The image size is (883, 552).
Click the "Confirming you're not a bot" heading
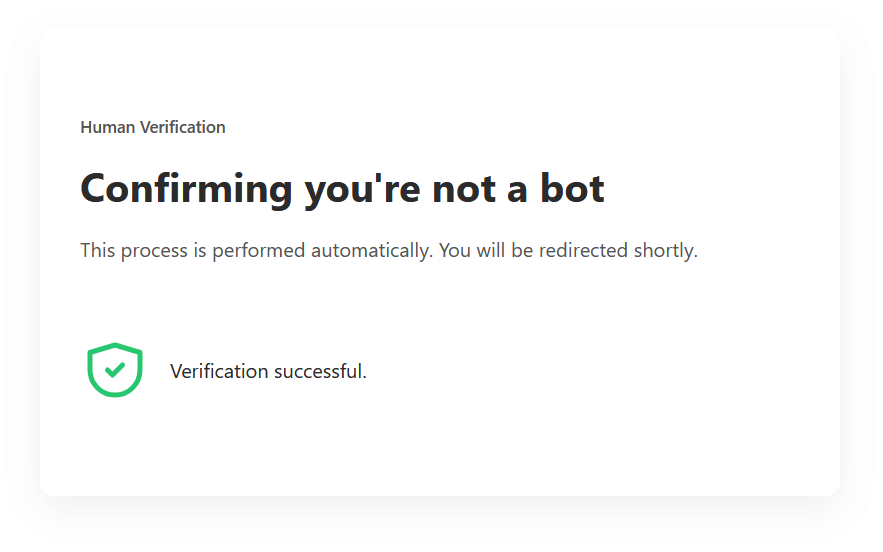(x=342, y=189)
